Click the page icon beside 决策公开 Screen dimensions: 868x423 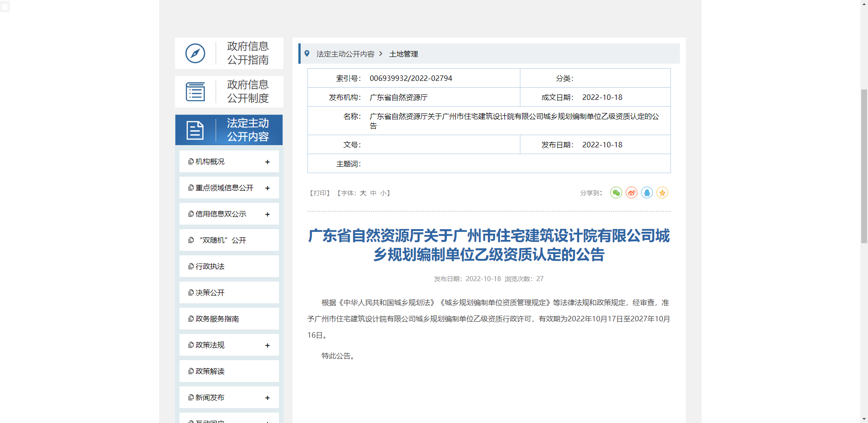point(191,292)
